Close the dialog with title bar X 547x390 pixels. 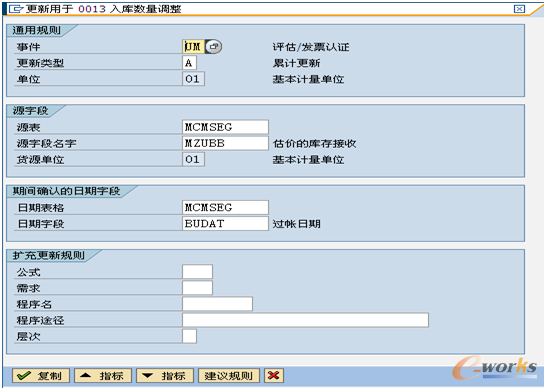pos(519,9)
